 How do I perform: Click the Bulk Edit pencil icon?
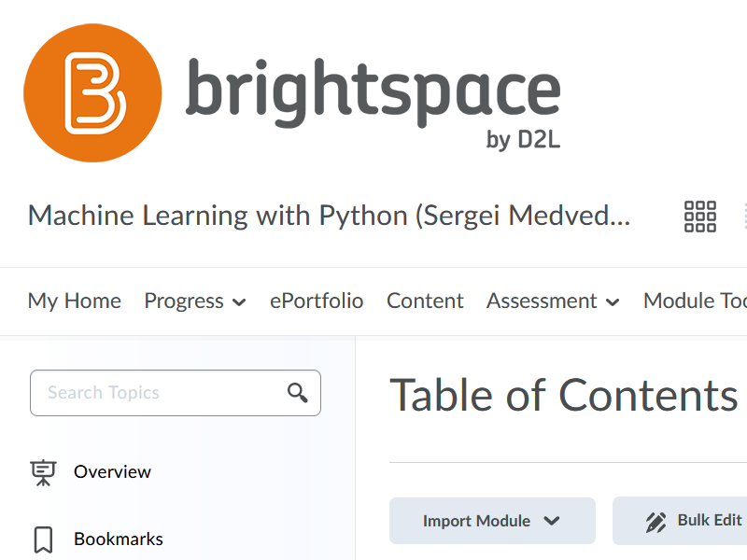click(656, 522)
